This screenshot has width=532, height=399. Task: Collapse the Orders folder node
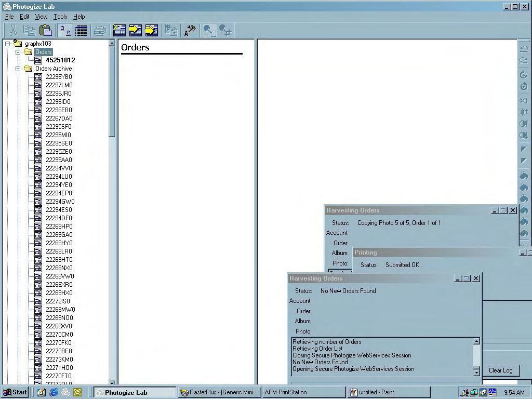[18, 52]
